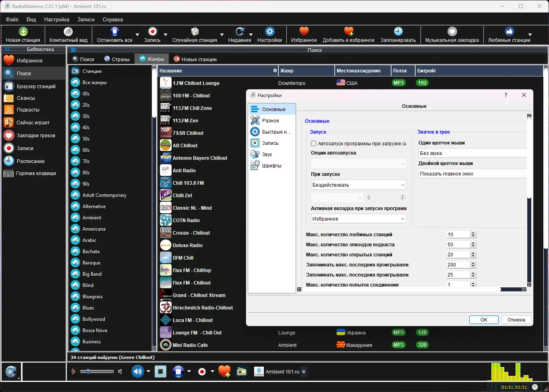Toggle the speaker mute button in player bar
Screen dimensions: 549x392
(137, 371)
